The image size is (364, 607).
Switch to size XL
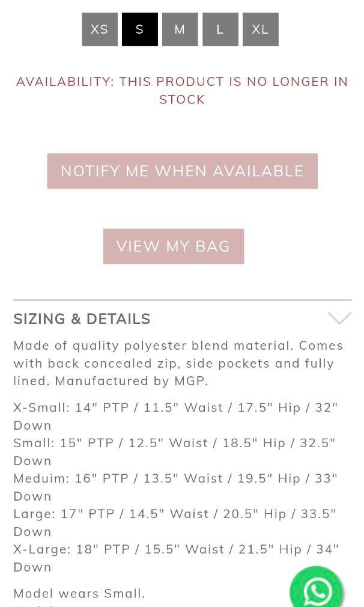coord(260,29)
